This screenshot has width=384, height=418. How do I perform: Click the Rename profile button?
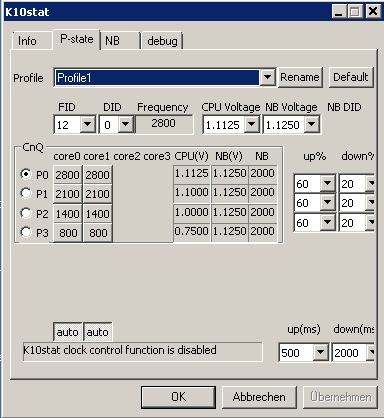click(x=300, y=77)
